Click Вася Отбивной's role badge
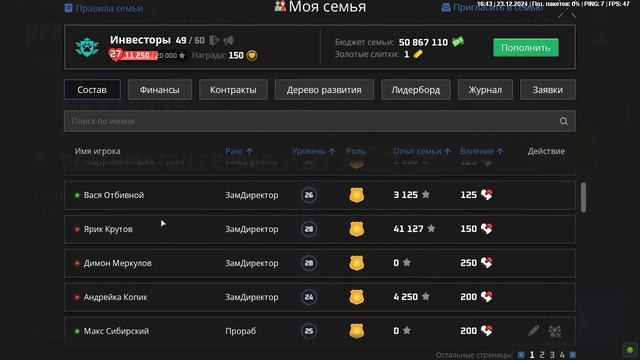The height and width of the screenshot is (360, 640). [356, 195]
